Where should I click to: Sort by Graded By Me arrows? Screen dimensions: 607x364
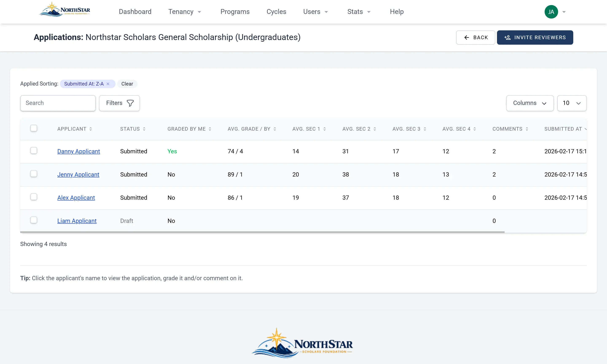tap(210, 129)
